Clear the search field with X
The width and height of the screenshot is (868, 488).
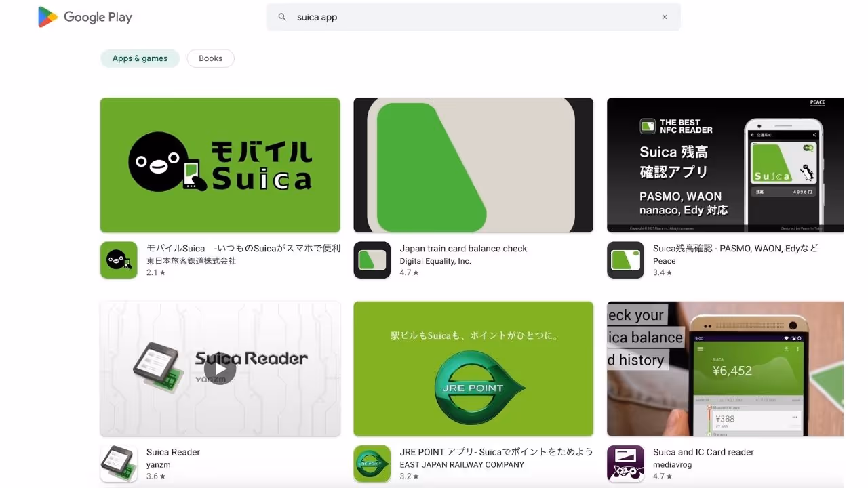[x=665, y=17]
